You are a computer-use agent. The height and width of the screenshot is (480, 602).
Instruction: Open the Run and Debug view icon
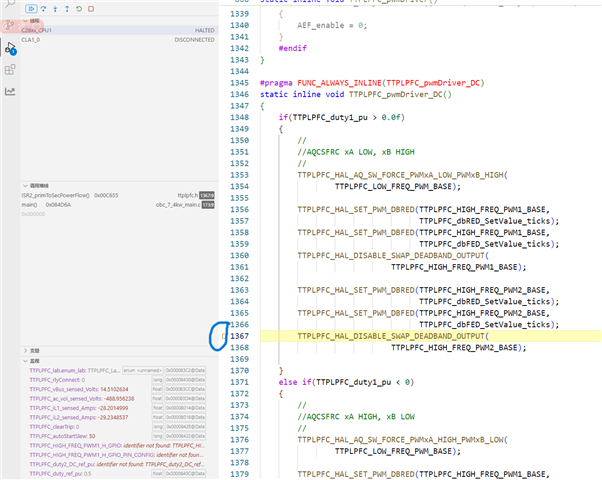click(10, 48)
